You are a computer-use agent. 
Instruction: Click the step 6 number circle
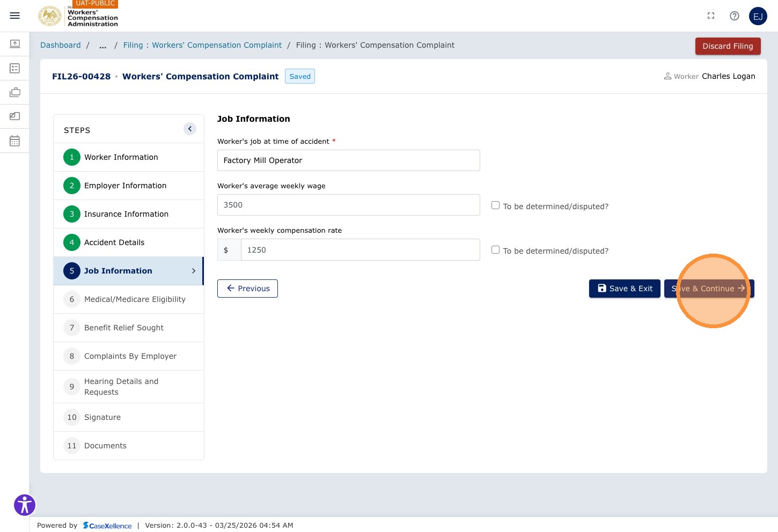[72, 299]
